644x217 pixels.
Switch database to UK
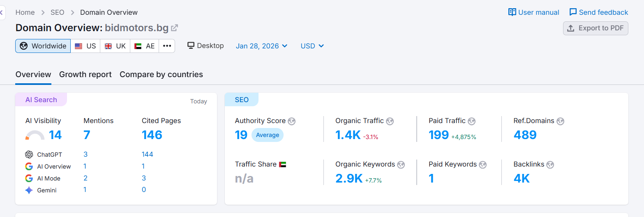coord(115,46)
